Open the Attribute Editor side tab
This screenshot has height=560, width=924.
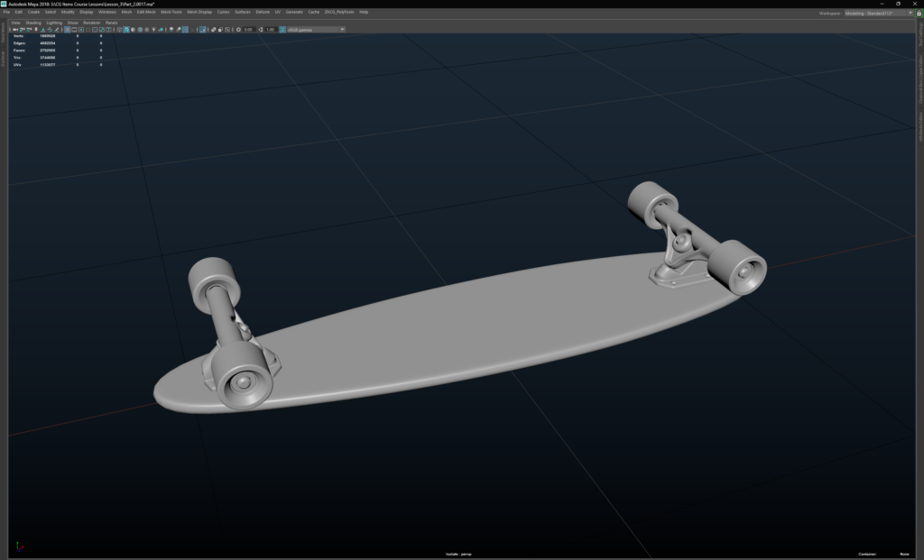click(920, 126)
